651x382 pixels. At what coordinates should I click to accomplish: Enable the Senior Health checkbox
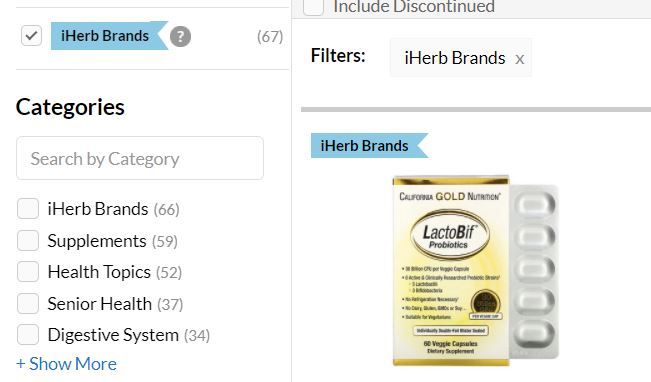(x=28, y=304)
